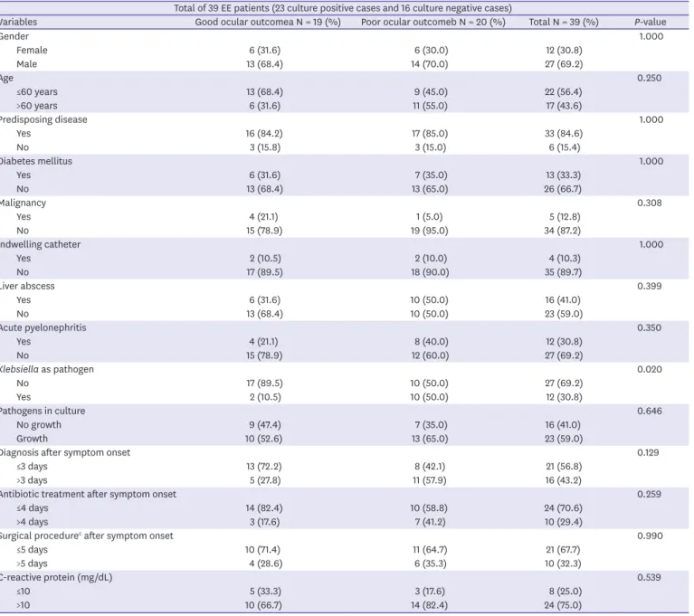Click the value '8 (40.0)'

pos(431,341)
